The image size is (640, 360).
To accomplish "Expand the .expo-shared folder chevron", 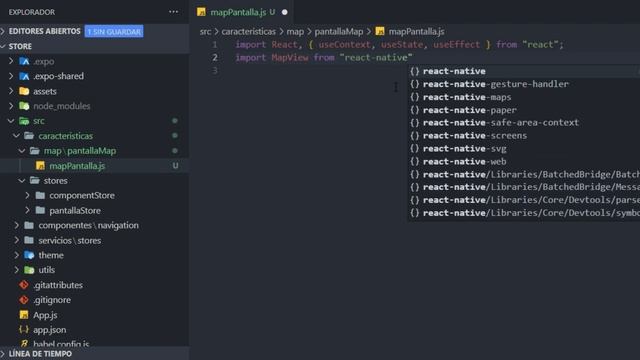I will [x=11, y=76].
